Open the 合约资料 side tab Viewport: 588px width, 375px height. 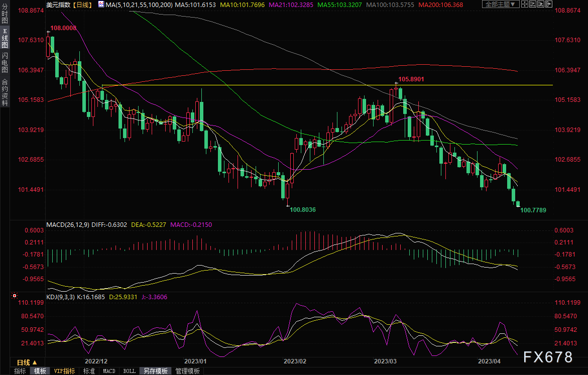coord(5,92)
